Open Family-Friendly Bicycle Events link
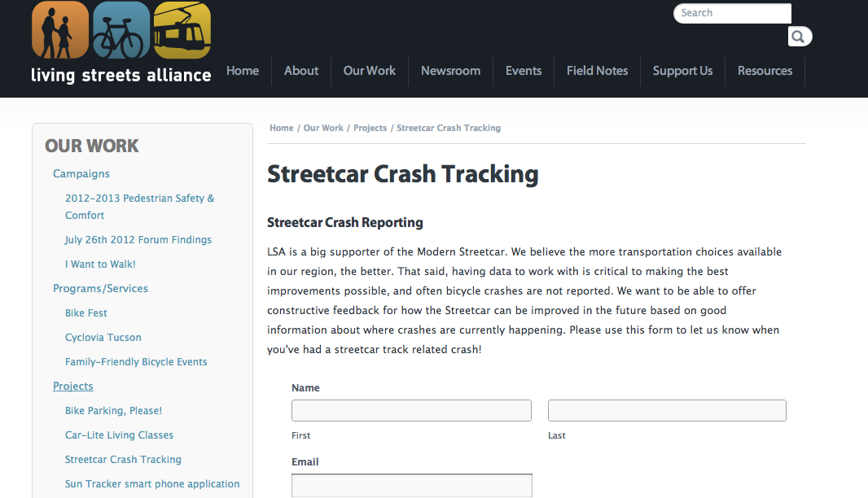Viewport: 868px width, 498px height. [136, 362]
